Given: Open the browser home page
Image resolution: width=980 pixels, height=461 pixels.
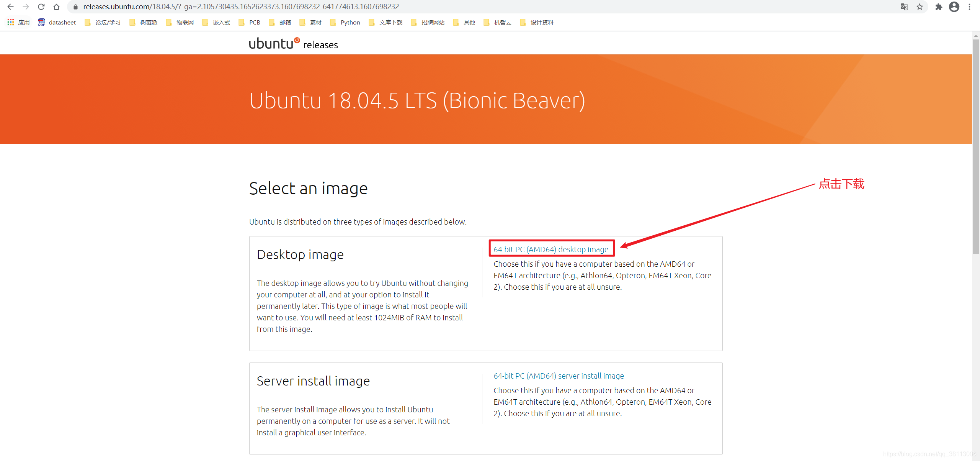Looking at the screenshot, I should [x=56, y=7].
